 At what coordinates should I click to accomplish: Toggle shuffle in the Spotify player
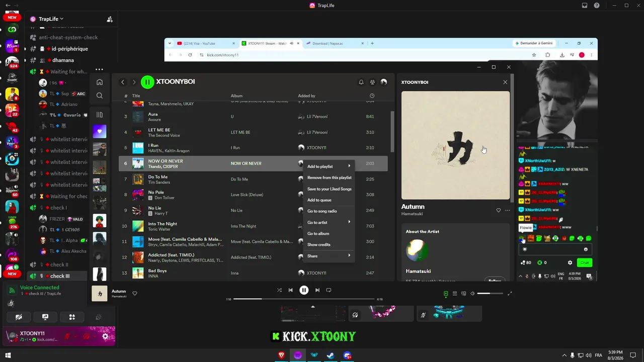pyautogui.click(x=279, y=290)
